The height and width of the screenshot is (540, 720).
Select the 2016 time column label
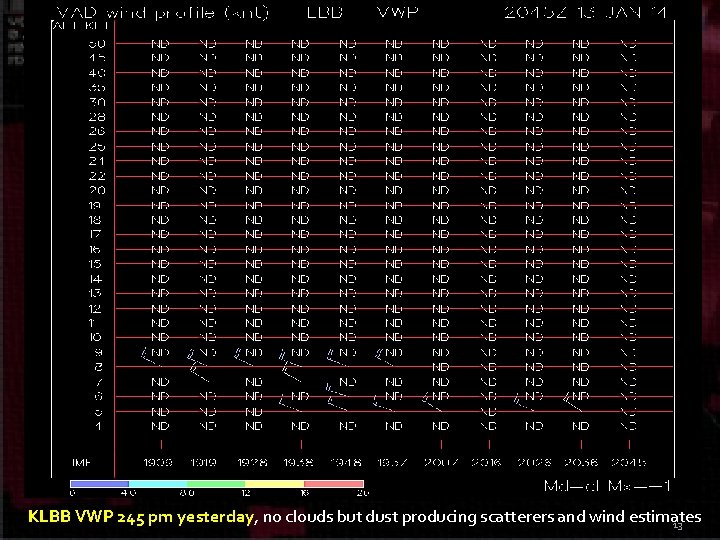pyautogui.click(x=487, y=462)
